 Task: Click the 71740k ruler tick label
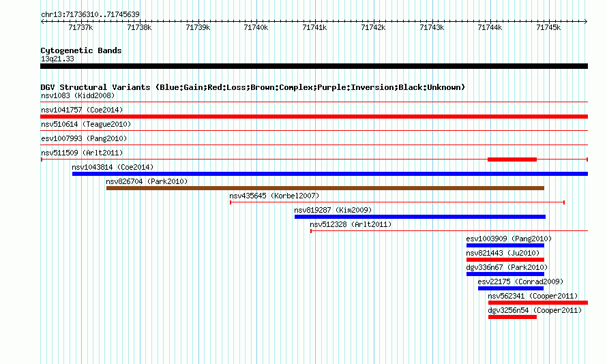coord(256,27)
